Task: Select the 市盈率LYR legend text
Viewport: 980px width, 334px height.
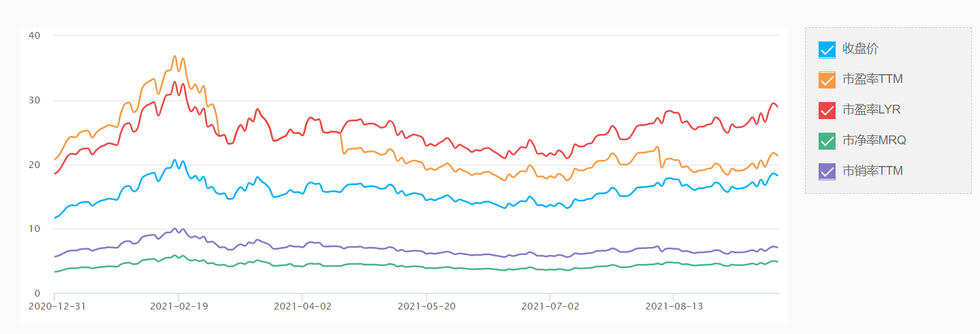Action: click(x=872, y=110)
